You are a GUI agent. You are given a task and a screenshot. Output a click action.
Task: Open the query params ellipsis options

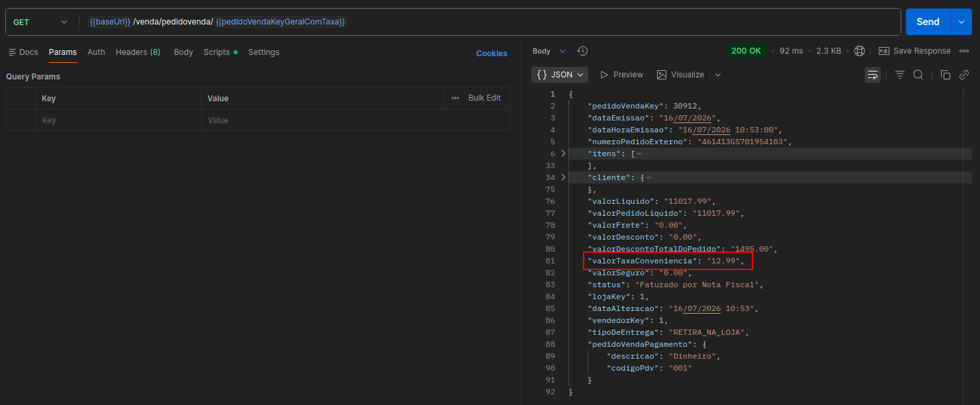[x=455, y=98]
